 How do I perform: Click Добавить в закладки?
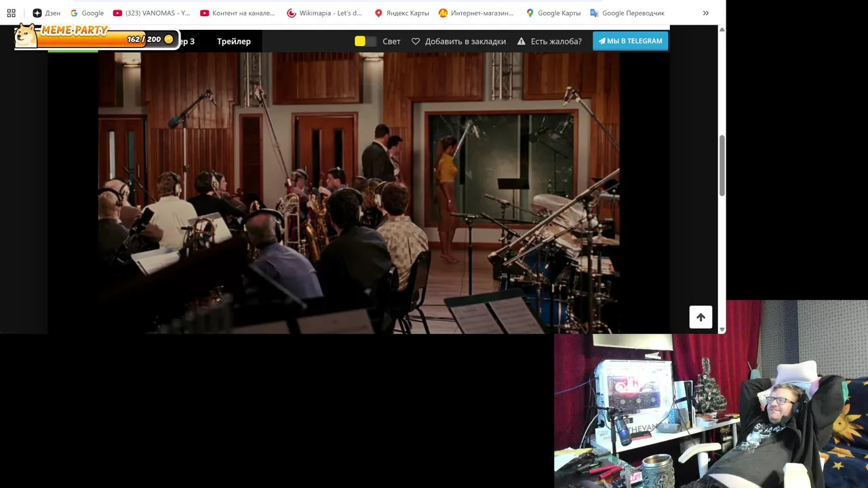point(465,41)
